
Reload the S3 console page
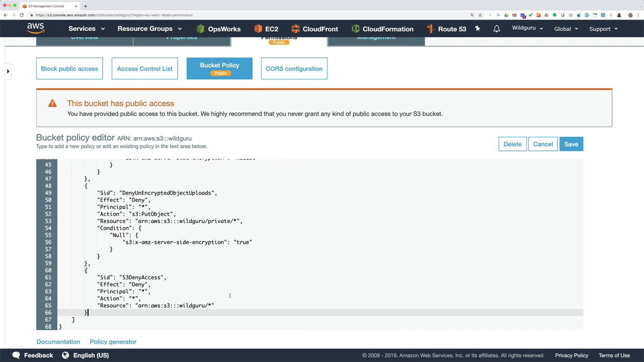pos(22,15)
